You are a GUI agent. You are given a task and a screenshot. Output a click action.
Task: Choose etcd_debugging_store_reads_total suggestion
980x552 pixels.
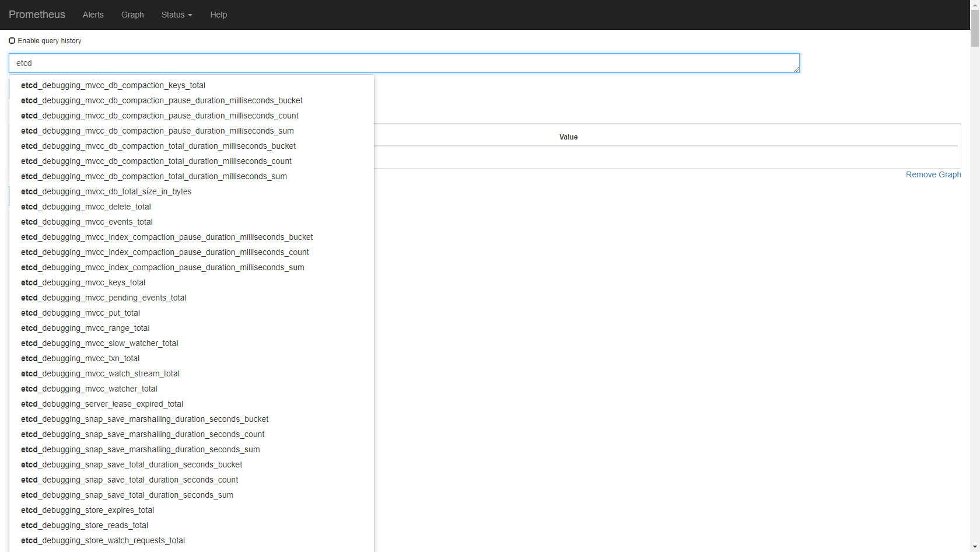[85, 525]
